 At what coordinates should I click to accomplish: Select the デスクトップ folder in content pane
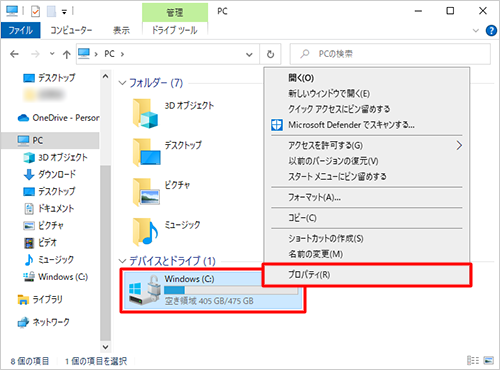(167, 153)
